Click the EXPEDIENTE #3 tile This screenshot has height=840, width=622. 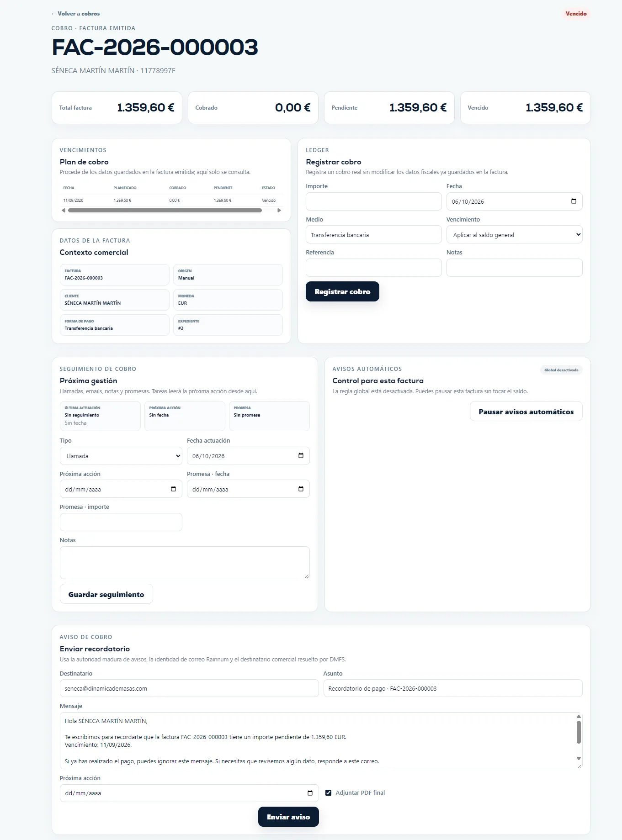click(228, 325)
